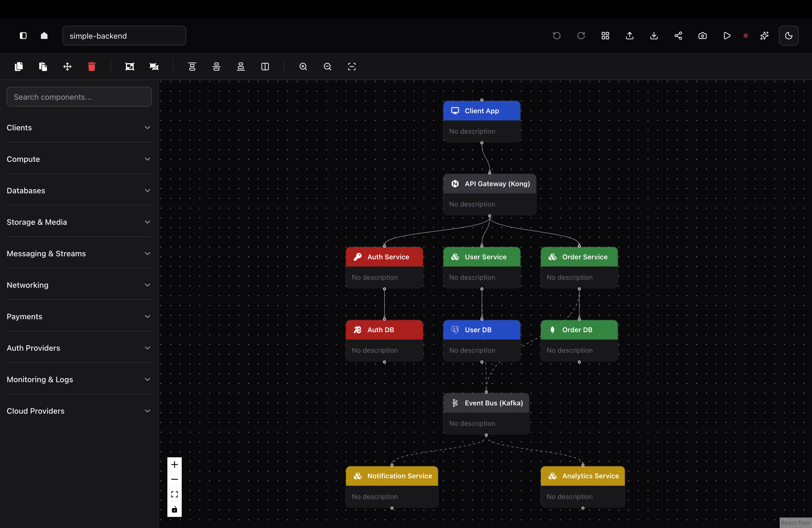Click the move arrows tool icon
812x528 pixels.
[67, 67]
